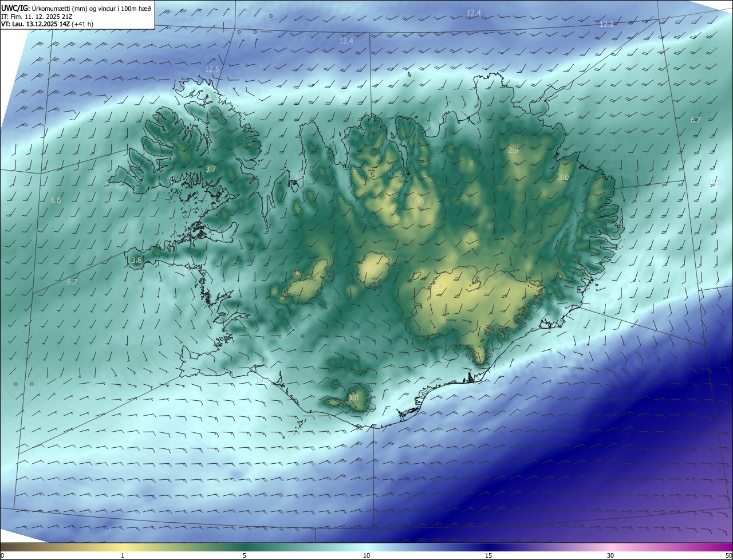The image size is (733, 560).
Task: Click the colorbar tick label '0'
Action: tap(2, 555)
